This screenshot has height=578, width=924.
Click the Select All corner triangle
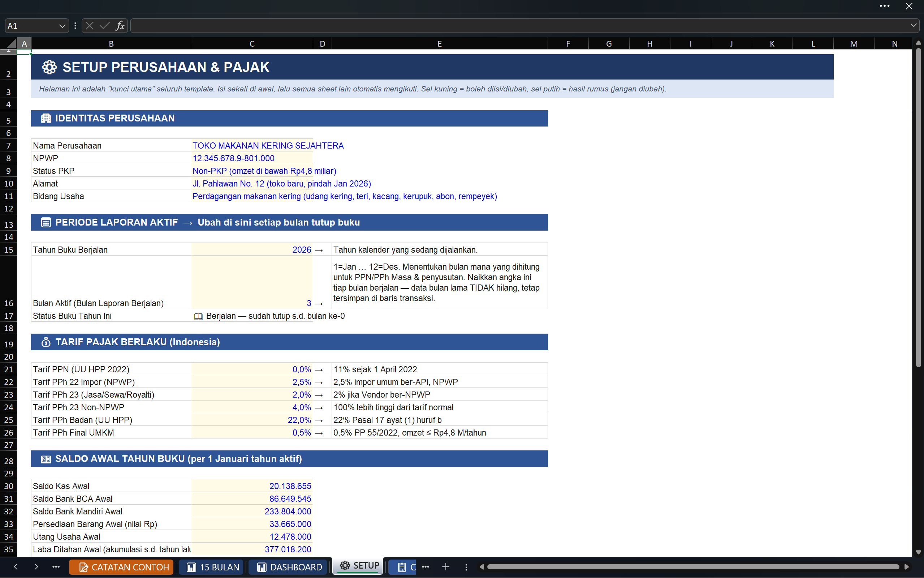coord(11,43)
